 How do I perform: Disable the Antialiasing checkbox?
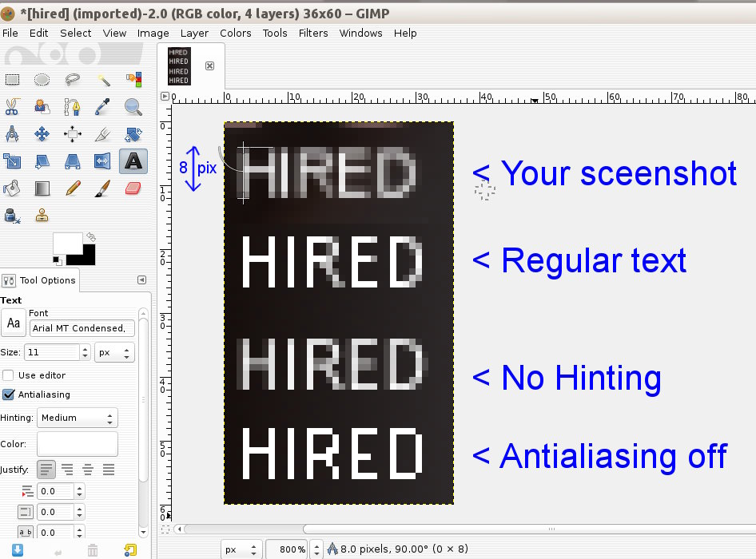pos(8,394)
